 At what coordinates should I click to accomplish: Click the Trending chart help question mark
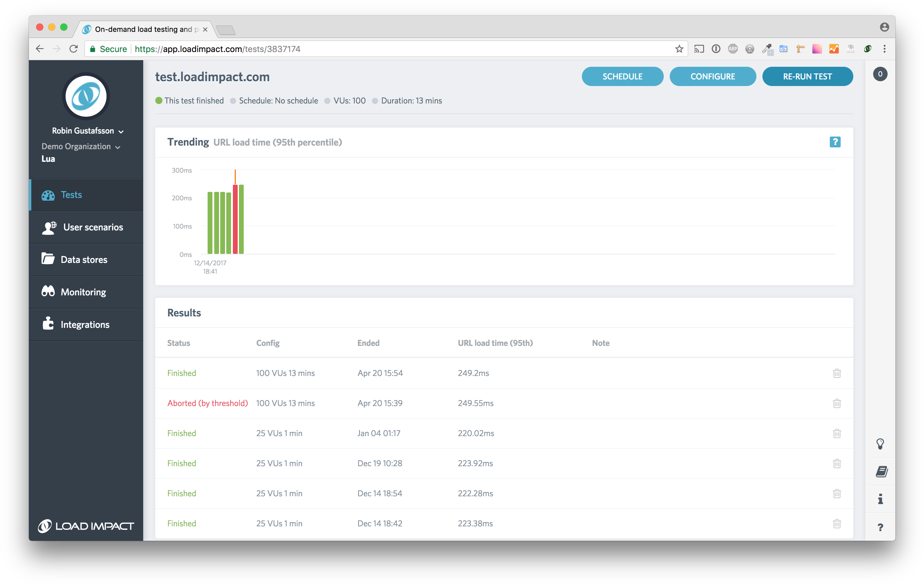(835, 142)
